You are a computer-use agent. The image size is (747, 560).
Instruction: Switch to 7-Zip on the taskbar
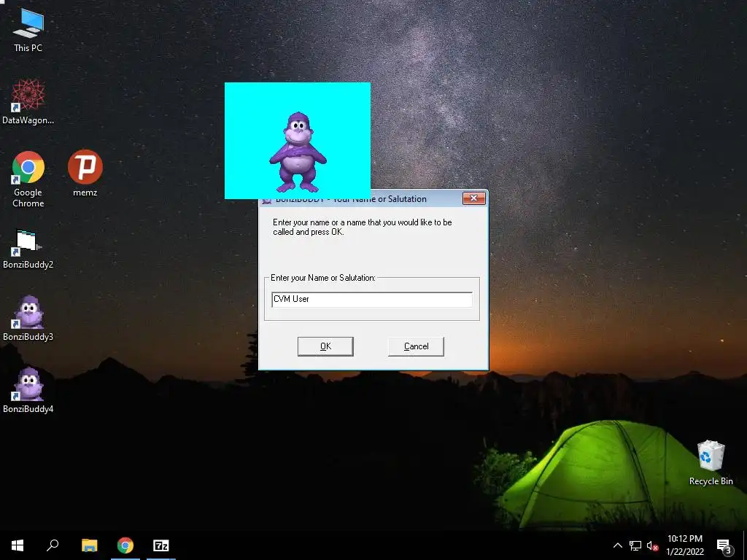[x=161, y=545]
